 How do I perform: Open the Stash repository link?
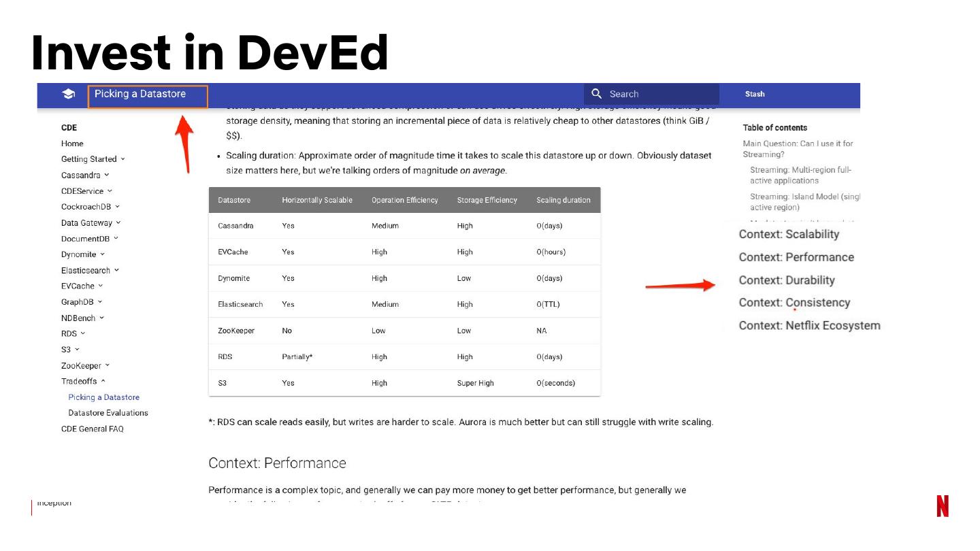754,95
